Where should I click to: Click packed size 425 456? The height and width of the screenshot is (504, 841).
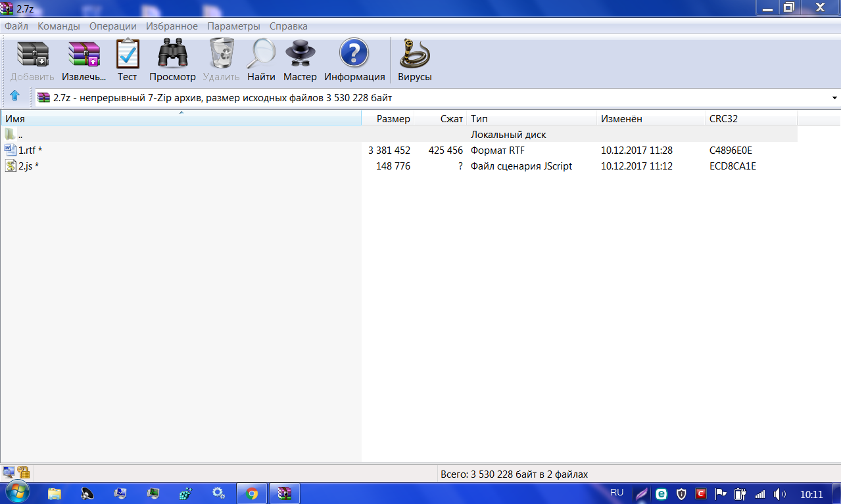tap(446, 150)
